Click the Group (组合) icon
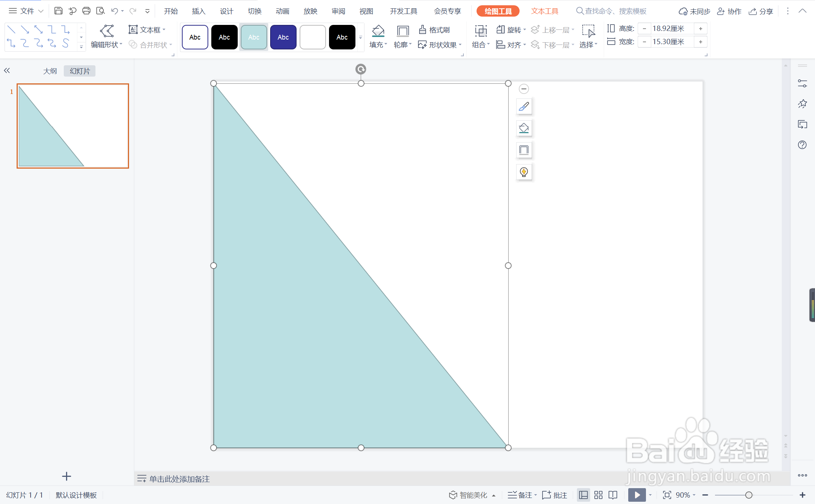This screenshot has height=504, width=815. click(481, 31)
